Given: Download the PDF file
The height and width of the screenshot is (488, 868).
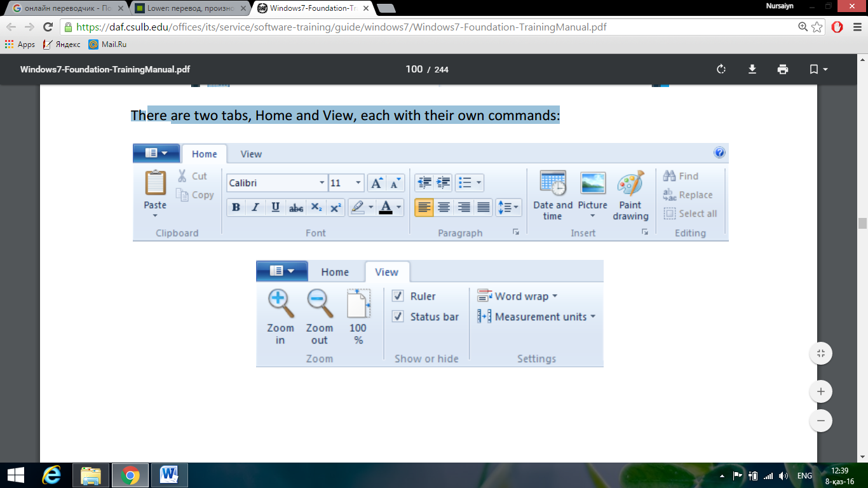Looking at the screenshot, I should [752, 69].
